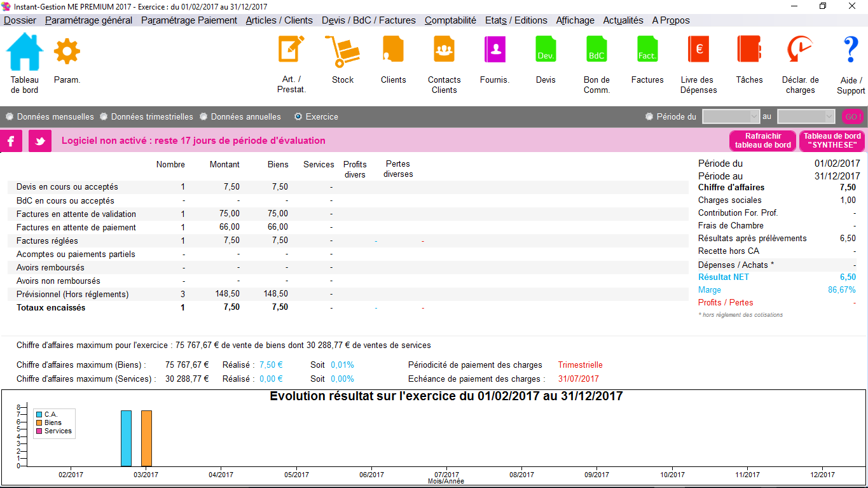868x488 pixels.
Task: Click Rafraichir tableau de bord button
Action: tap(762, 141)
